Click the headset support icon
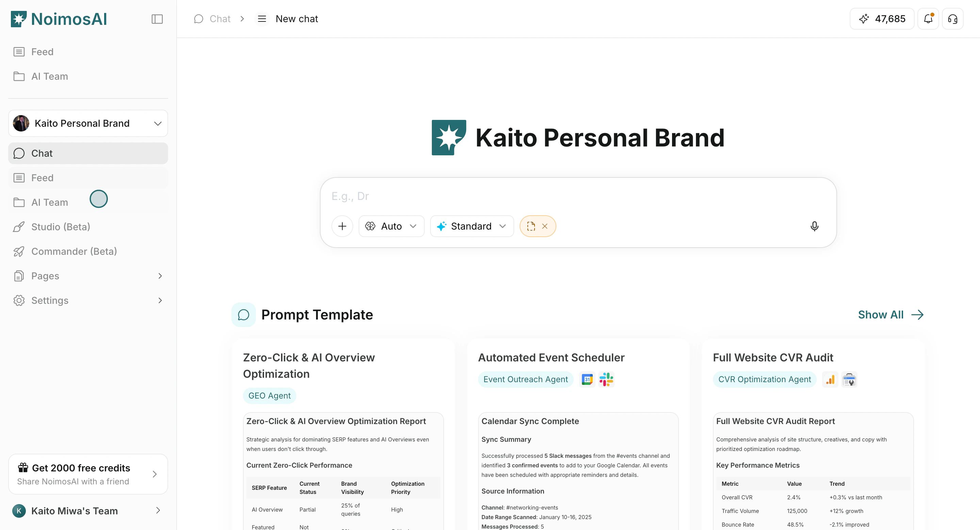 tap(953, 19)
